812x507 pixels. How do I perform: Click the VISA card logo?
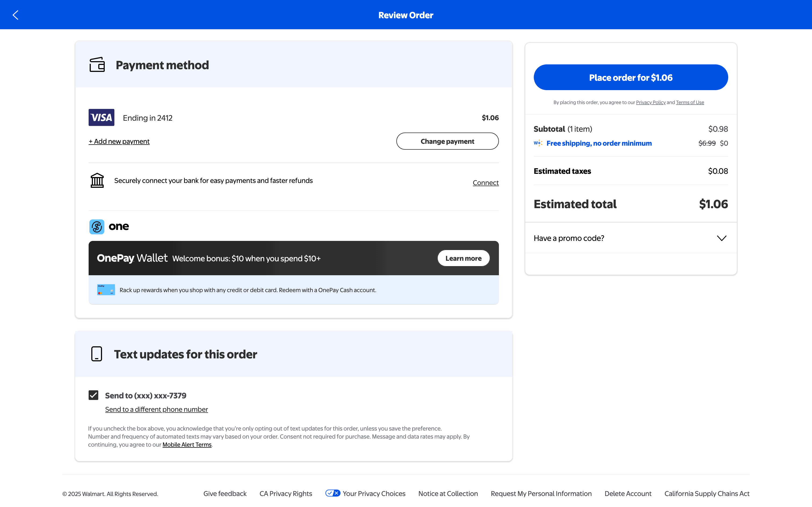click(101, 117)
